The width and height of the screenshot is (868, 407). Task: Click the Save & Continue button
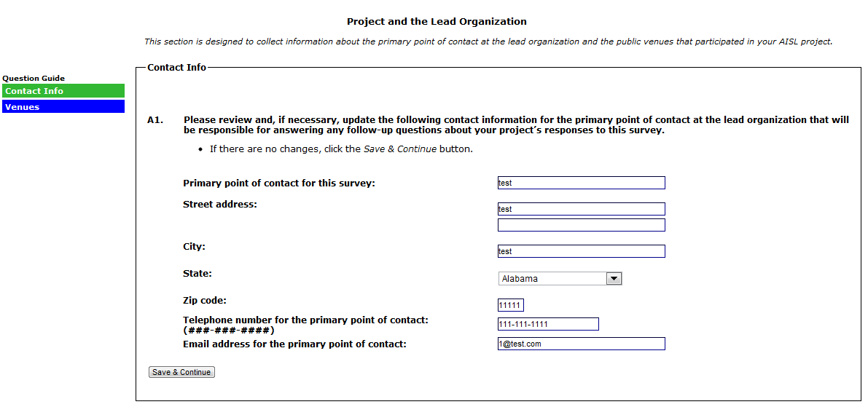point(181,372)
